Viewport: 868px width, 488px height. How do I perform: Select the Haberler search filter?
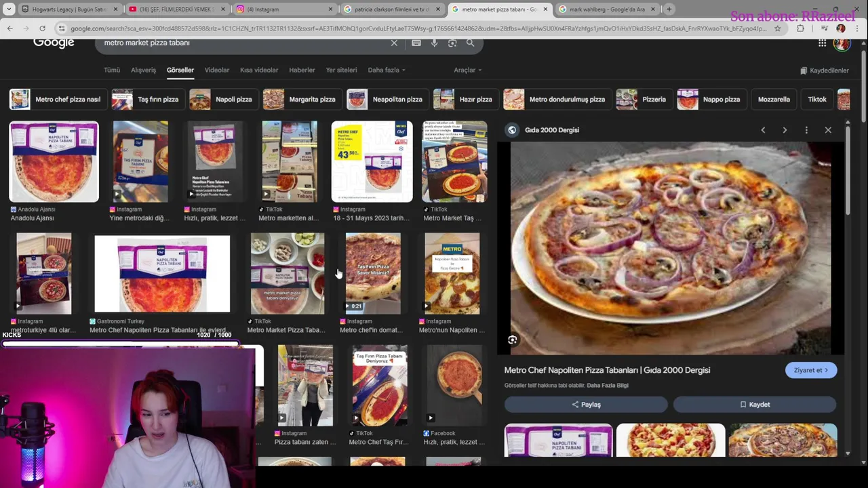(302, 70)
